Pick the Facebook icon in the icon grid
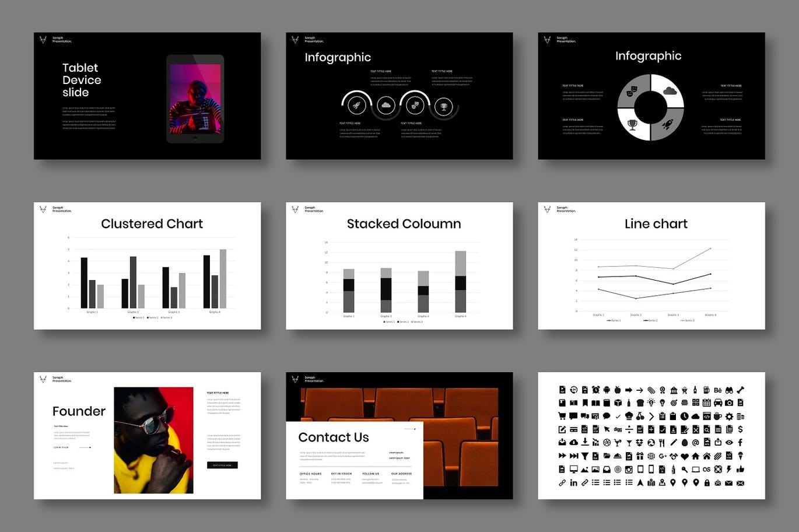Image resolution: width=799 pixels, height=532 pixels. 740,443
